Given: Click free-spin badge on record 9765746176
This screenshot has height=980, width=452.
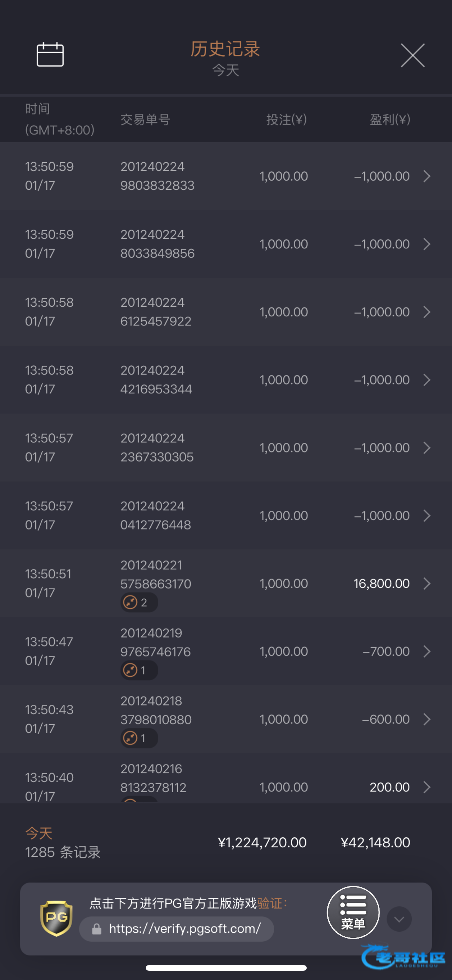Looking at the screenshot, I should click(x=139, y=670).
